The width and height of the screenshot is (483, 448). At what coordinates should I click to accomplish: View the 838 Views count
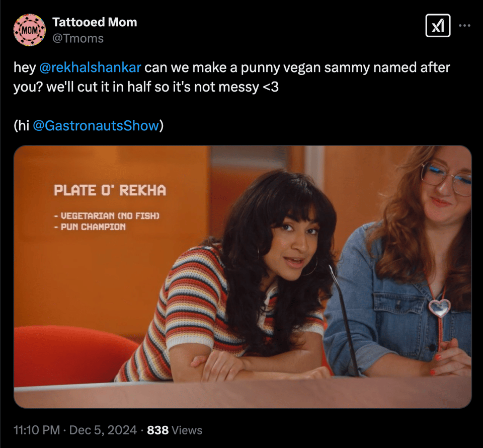[175, 430]
